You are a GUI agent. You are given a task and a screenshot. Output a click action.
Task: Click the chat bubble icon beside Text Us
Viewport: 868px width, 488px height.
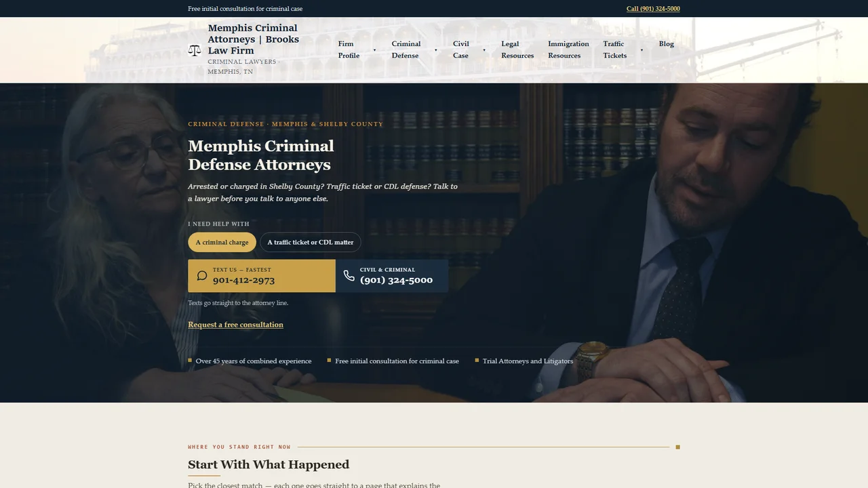coord(202,276)
